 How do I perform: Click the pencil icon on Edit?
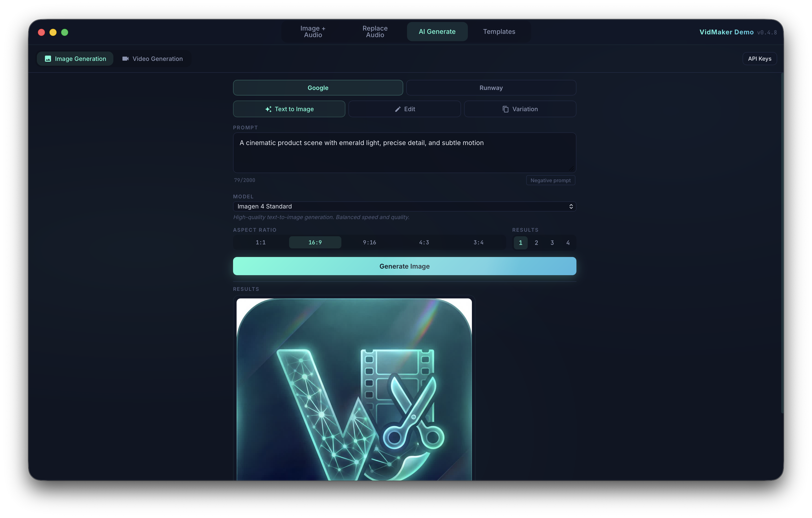tap(398, 109)
